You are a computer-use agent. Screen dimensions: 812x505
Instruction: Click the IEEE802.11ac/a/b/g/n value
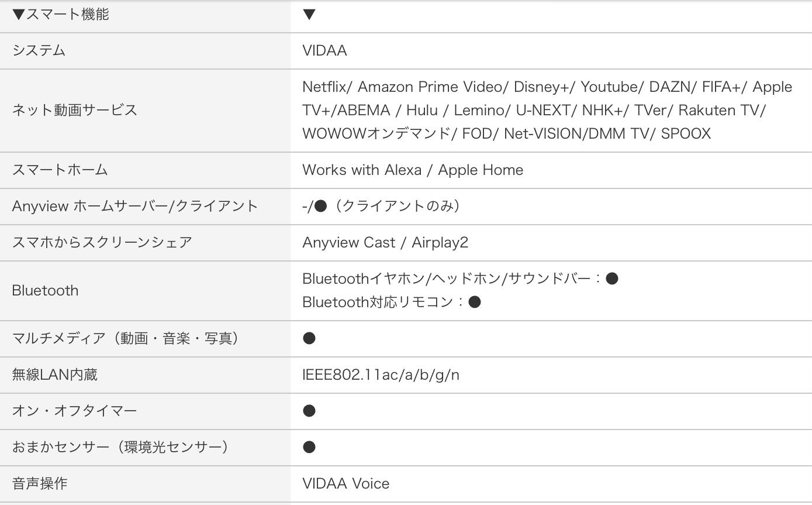click(381, 375)
